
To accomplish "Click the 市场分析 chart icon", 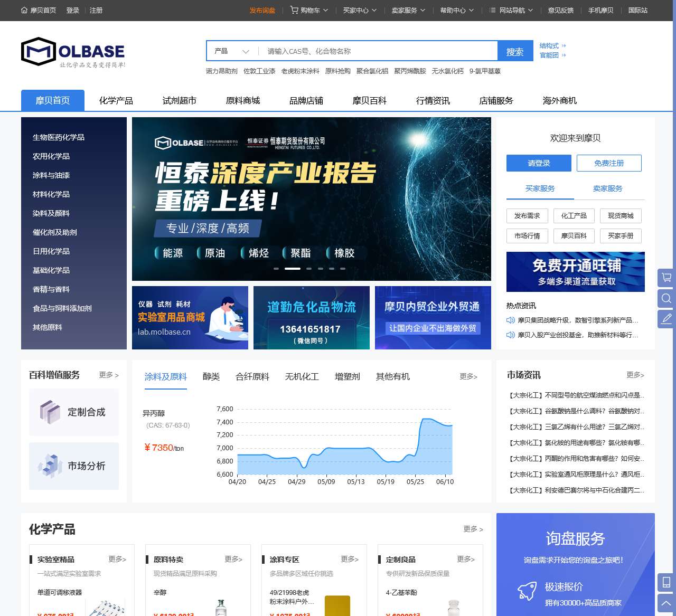I will click(x=50, y=466).
